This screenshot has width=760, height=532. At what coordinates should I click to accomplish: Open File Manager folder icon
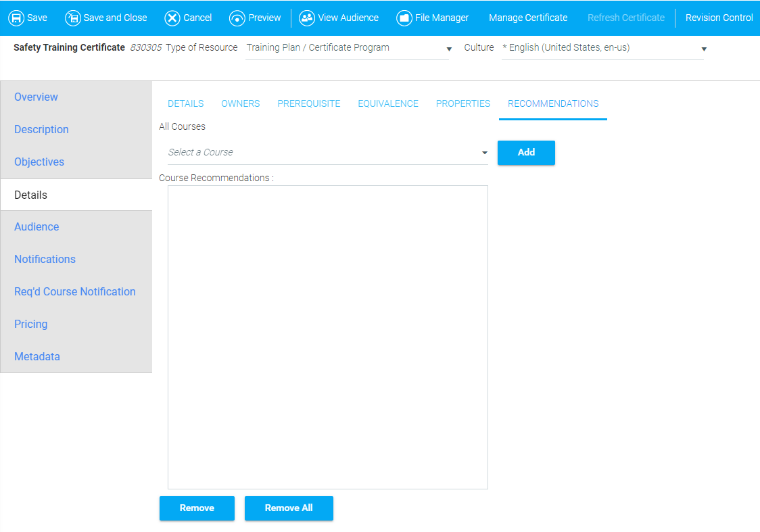tap(404, 18)
